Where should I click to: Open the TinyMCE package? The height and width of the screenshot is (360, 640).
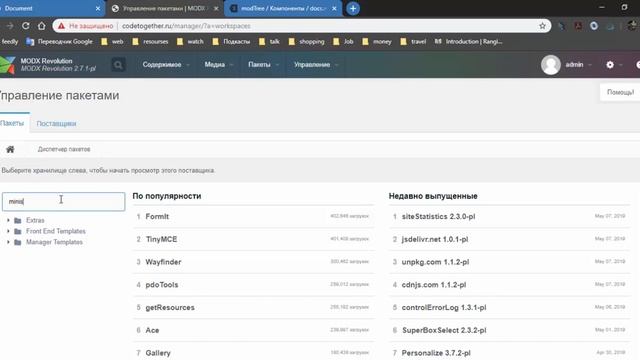161,239
